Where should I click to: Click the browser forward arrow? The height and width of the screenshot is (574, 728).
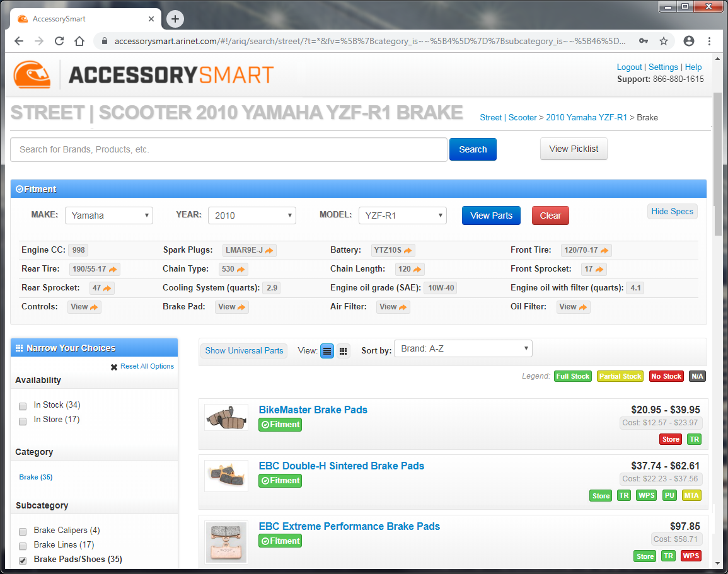[x=39, y=41]
